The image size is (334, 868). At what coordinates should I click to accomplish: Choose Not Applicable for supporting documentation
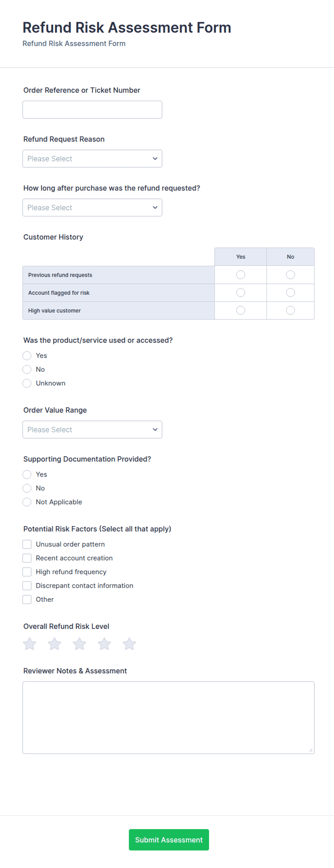coord(27,502)
